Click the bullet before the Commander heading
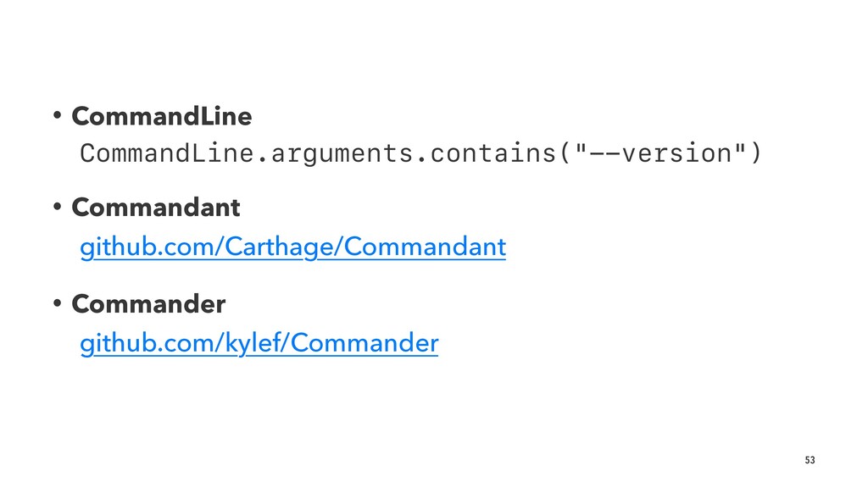 (57, 303)
